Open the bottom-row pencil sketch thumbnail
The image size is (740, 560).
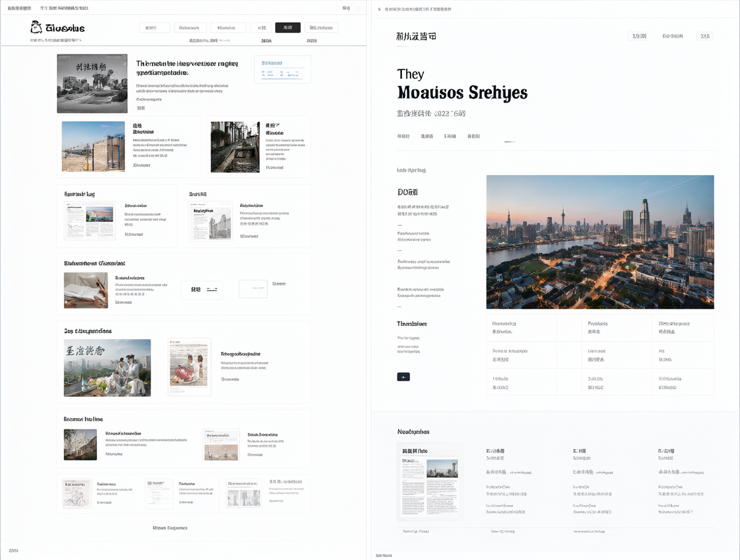pyautogui.click(x=77, y=494)
